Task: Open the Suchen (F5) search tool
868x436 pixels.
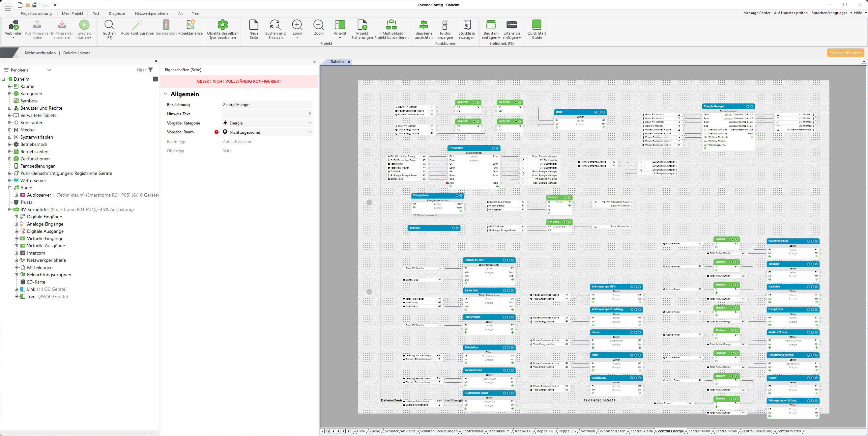Action: [109, 26]
